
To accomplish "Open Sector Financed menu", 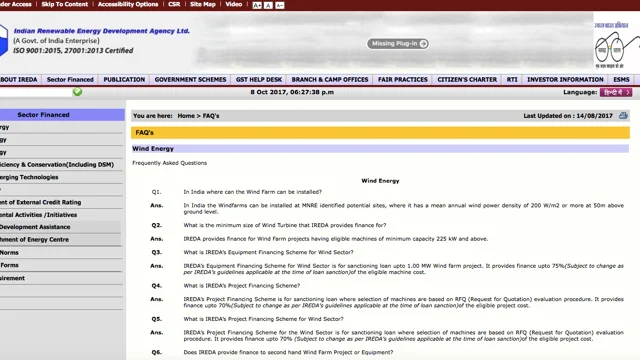I will pos(70,80).
